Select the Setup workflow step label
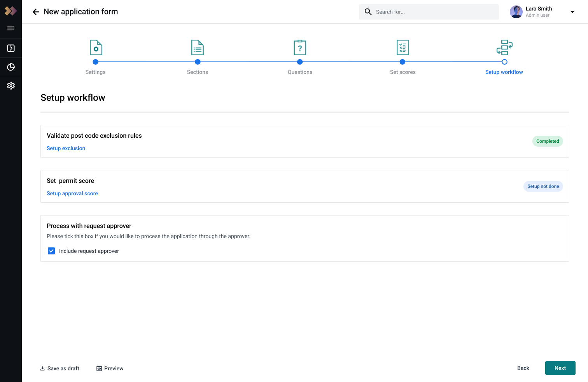This screenshot has width=588, height=382. [504, 72]
